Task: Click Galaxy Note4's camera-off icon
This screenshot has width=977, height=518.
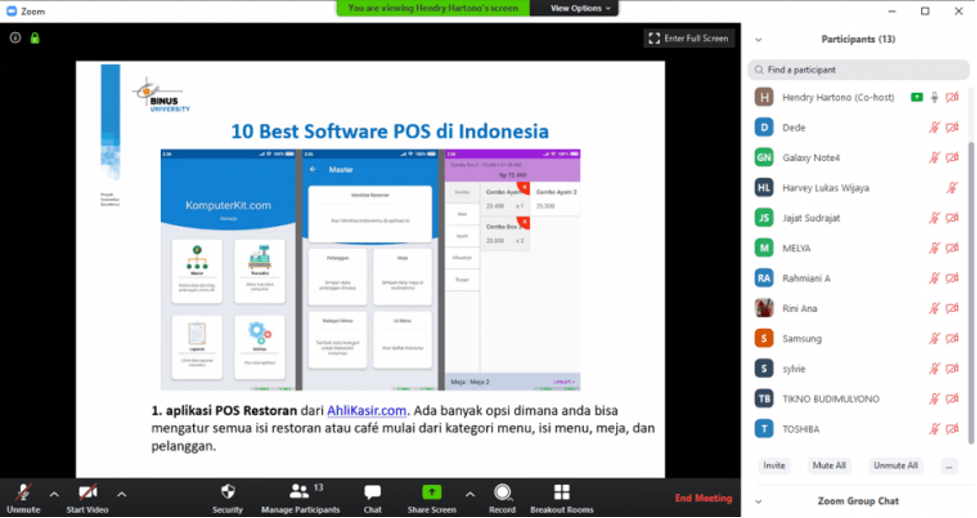Action: pyautogui.click(x=952, y=158)
